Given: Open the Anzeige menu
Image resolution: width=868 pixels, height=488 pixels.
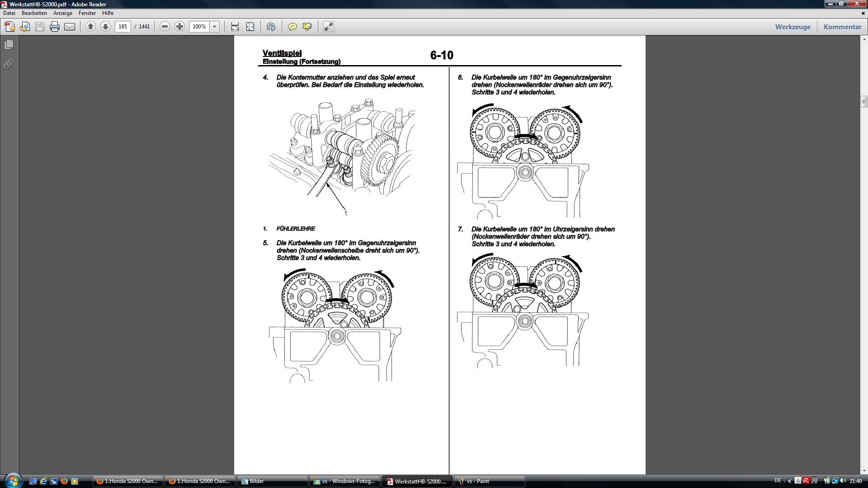Looking at the screenshot, I should point(63,13).
